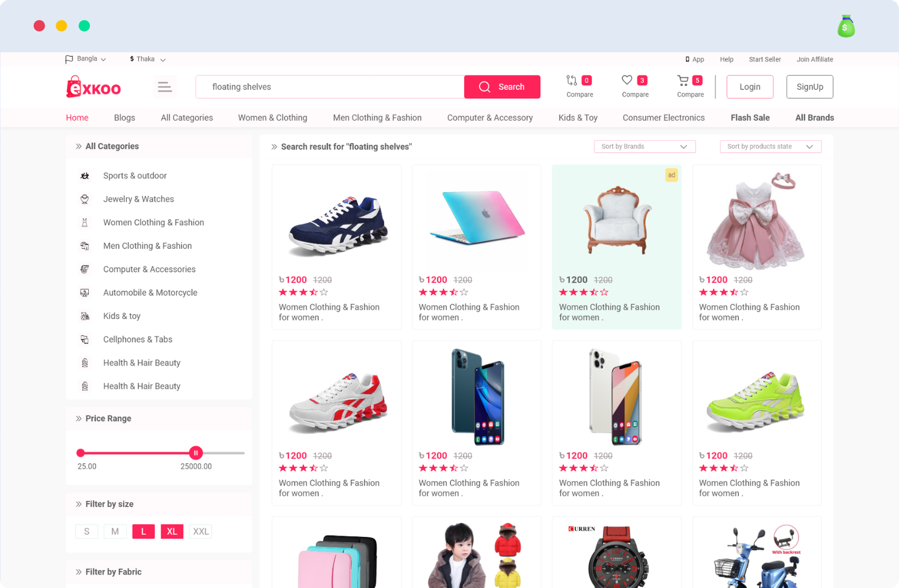Open Consumer Electronics nav item
The height and width of the screenshot is (588, 899).
pos(664,117)
